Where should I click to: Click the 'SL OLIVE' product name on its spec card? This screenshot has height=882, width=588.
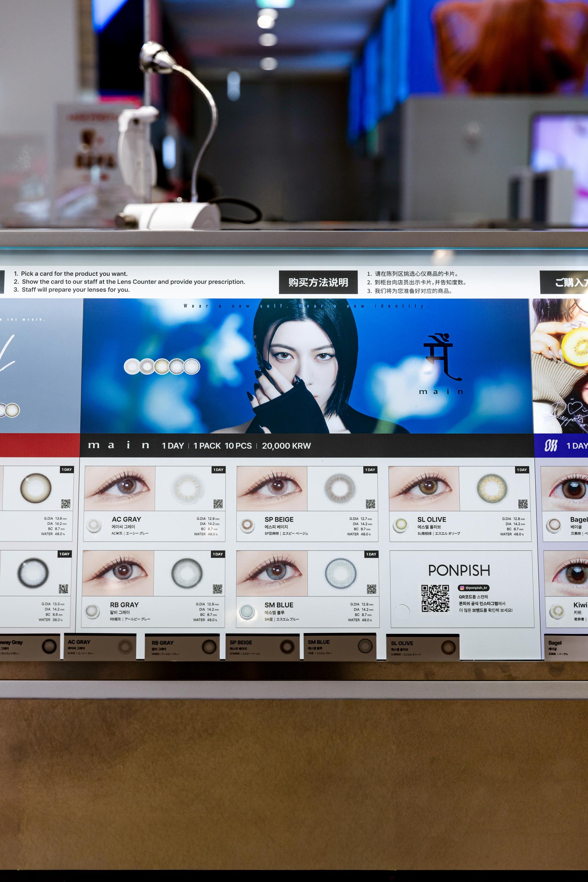(x=432, y=519)
